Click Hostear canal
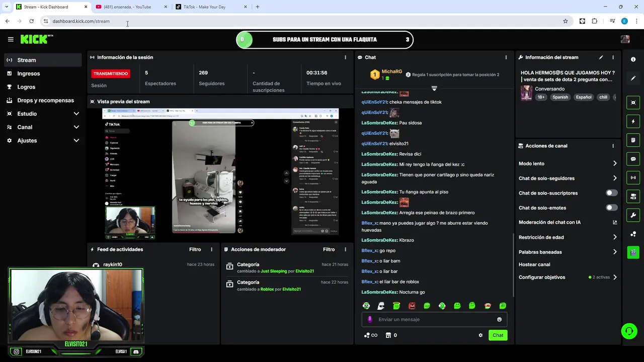This screenshot has width=644, height=362. point(534,264)
